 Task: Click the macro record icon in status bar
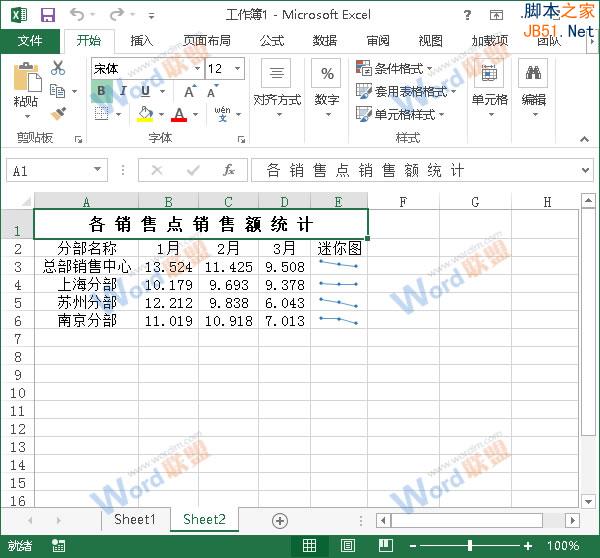pyautogui.click(x=58, y=545)
